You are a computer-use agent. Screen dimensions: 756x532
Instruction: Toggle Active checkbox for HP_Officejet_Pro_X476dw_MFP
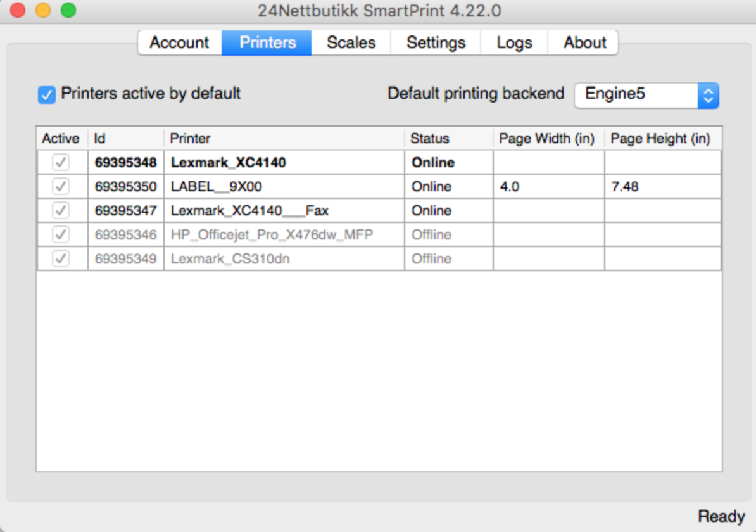[61, 234]
